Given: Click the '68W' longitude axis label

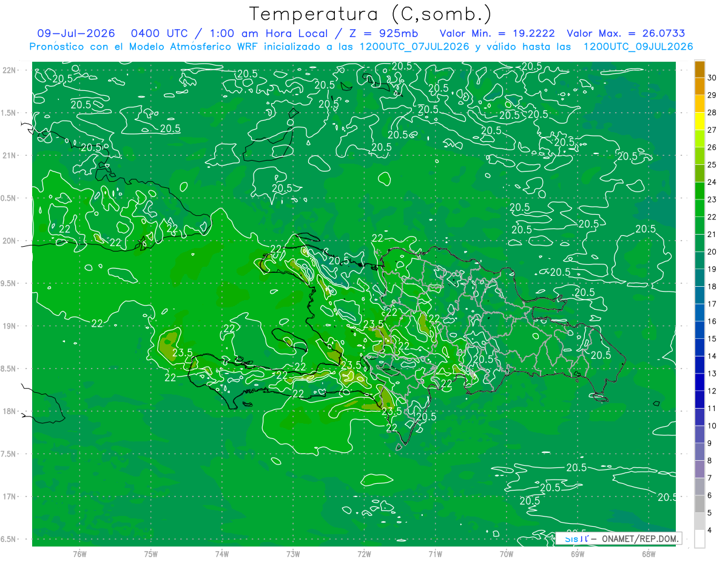Looking at the screenshot, I should point(649,554).
